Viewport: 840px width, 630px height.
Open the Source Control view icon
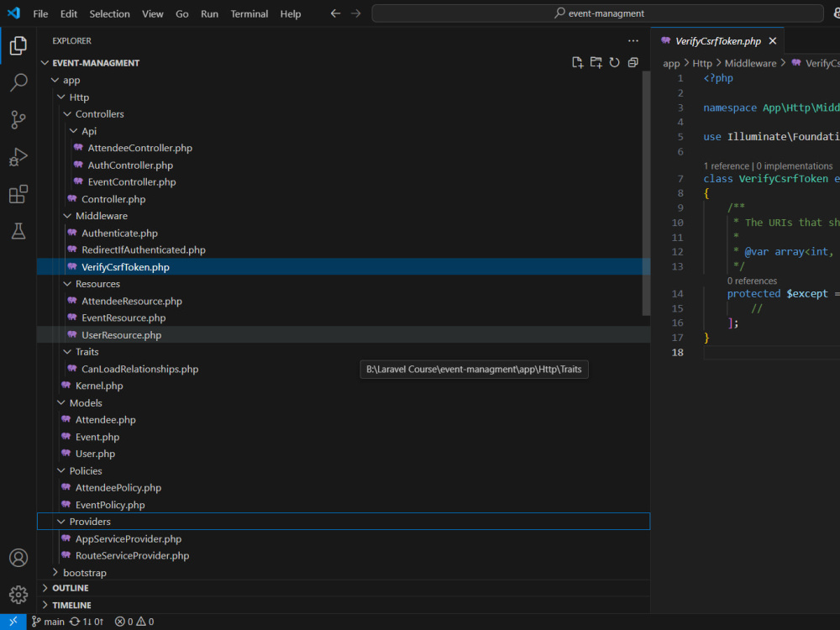pyautogui.click(x=18, y=119)
